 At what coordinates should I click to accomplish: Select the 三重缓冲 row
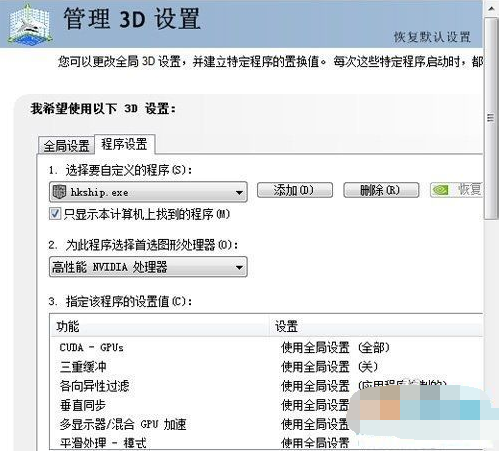coord(266,367)
